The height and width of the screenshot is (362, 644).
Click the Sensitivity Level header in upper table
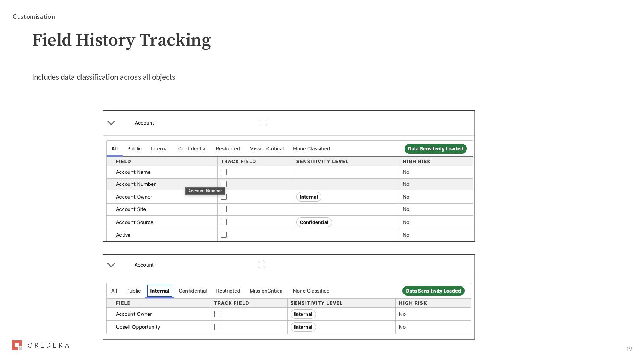[322, 161]
